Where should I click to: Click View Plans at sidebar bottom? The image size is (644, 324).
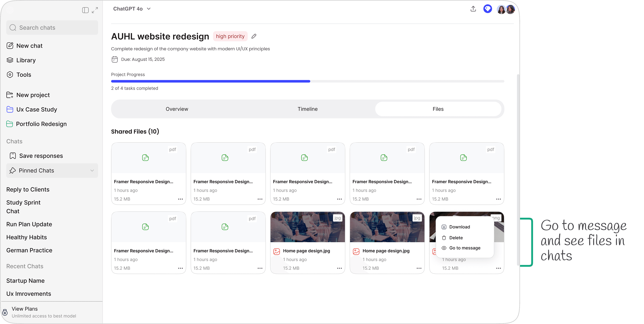pos(24,309)
